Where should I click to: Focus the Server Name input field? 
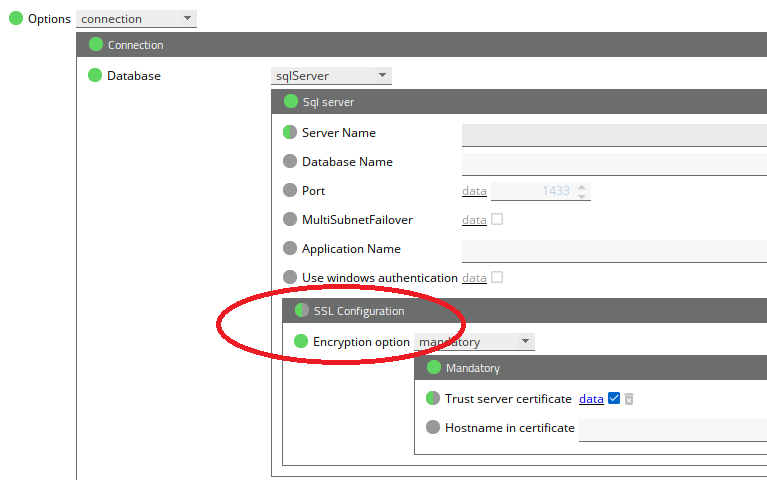click(x=614, y=135)
